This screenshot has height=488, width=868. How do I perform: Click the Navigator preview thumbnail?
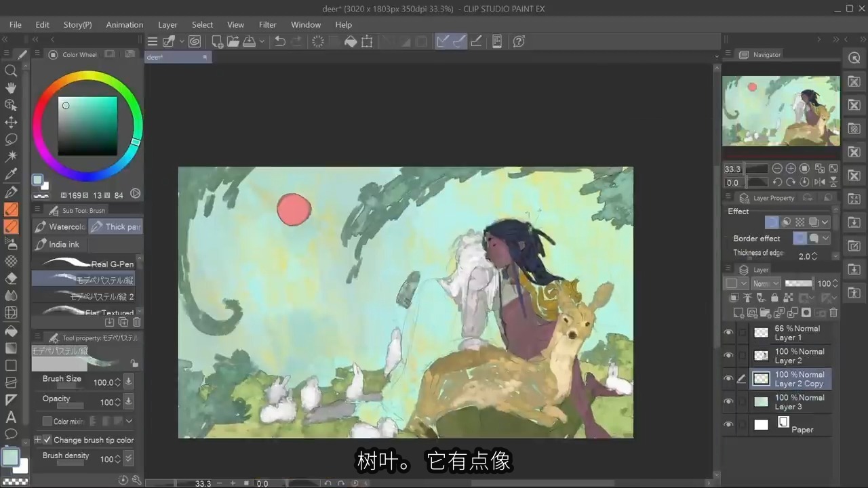[781, 110]
